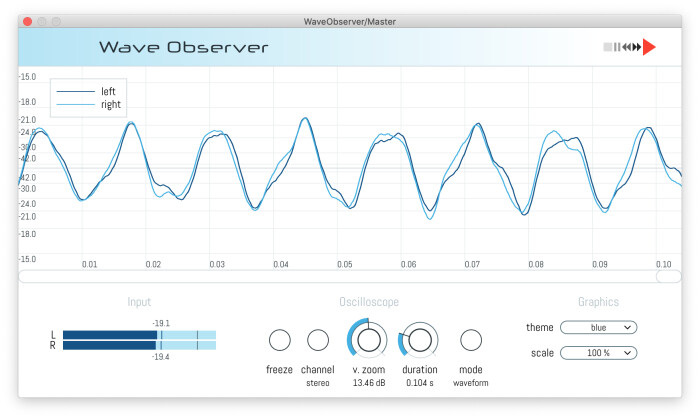
Task: Click the 0.10 time axis label
Action: click(x=663, y=264)
